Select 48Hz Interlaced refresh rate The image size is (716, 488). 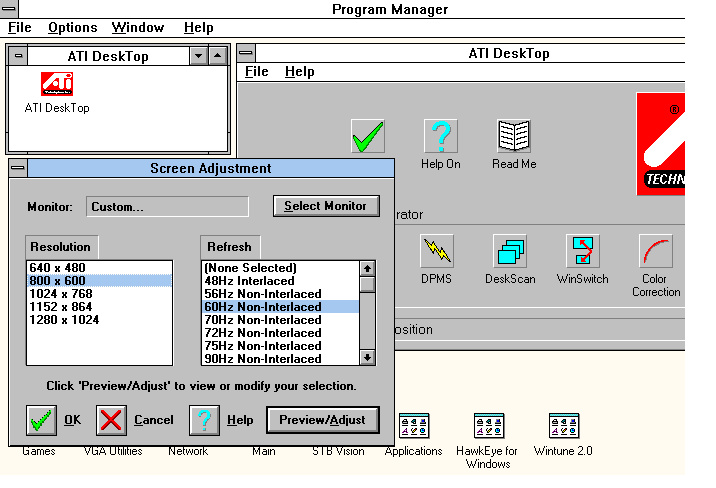coord(280,281)
